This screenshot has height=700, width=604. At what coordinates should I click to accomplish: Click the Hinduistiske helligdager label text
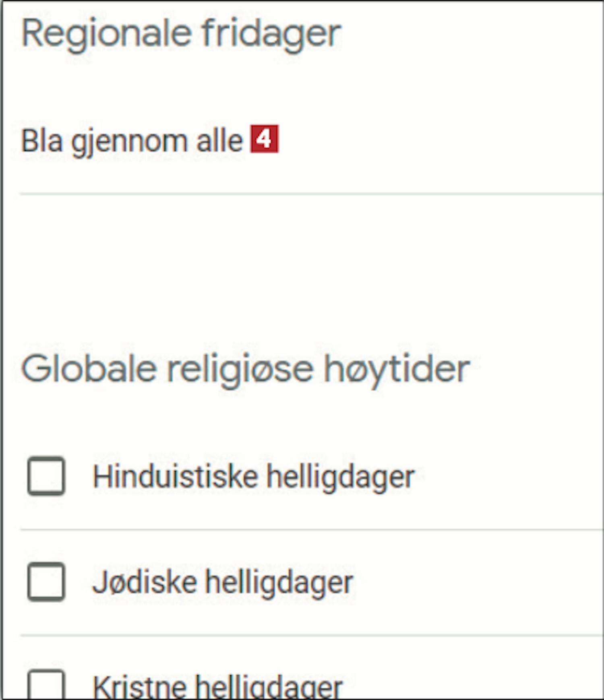tap(254, 477)
